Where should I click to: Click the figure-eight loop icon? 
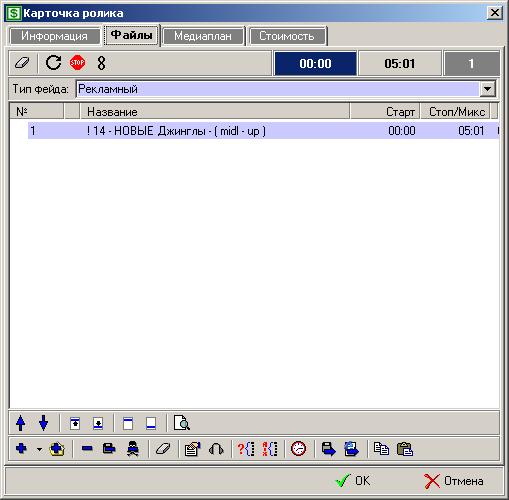coord(101,63)
